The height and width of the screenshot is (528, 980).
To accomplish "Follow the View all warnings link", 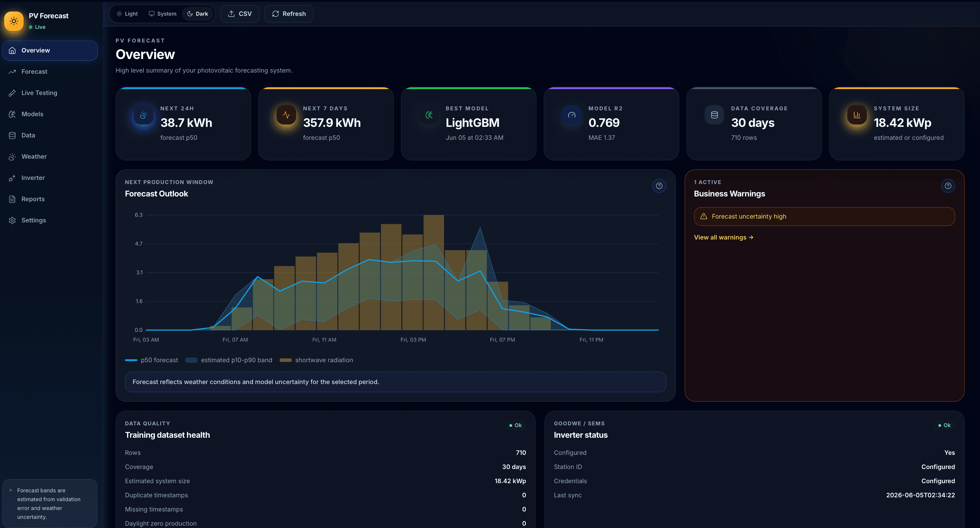I will click(x=723, y=237).
